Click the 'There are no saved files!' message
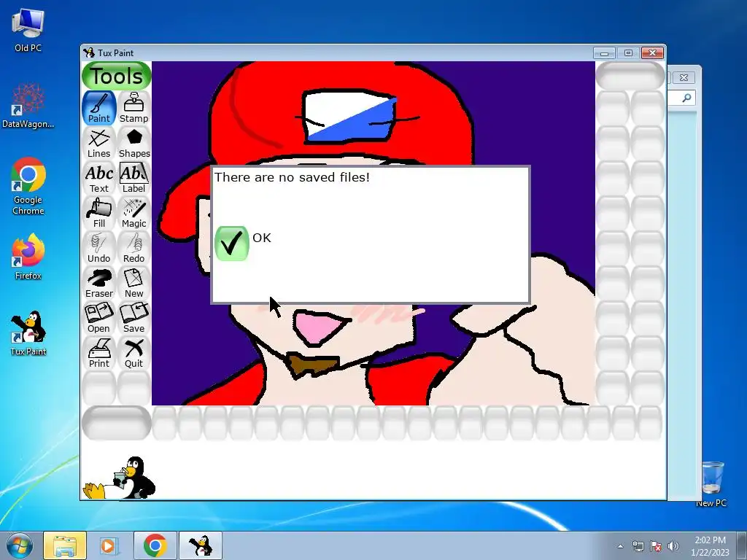747x560 pixels. click(x=292, y=177)
